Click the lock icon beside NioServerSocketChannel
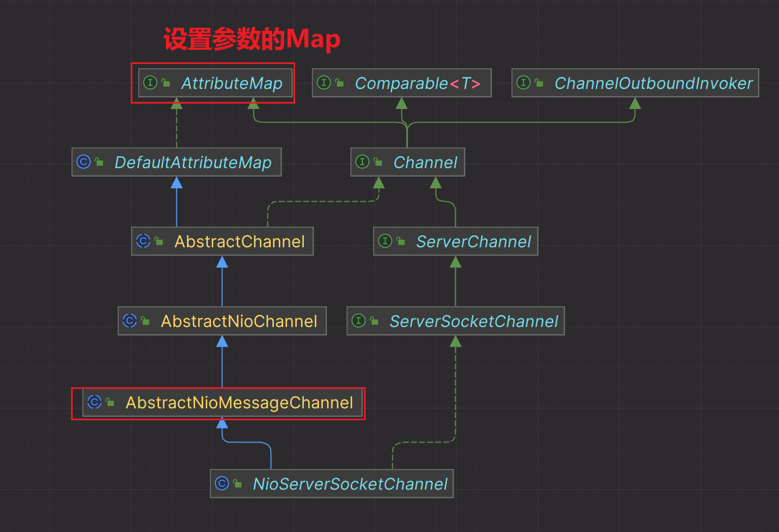The width and height of the screenshot is (779, 532). 237,483
